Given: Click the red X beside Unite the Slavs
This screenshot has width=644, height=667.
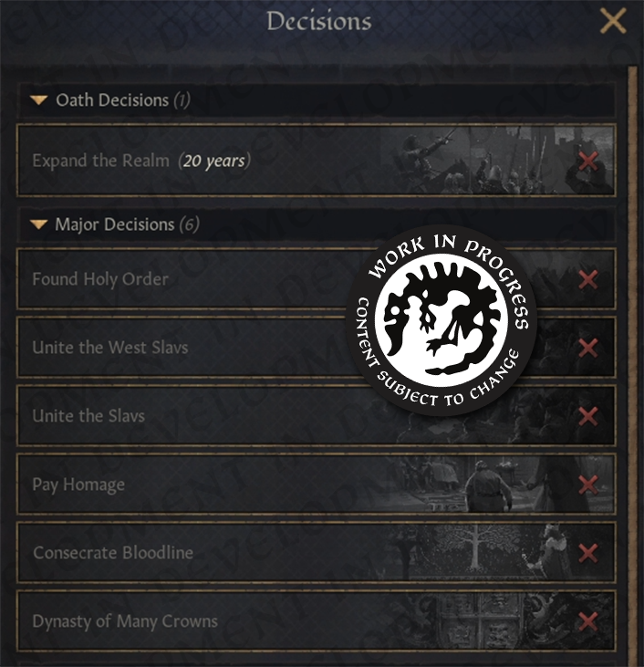Looking at the screenshot, I should tap(588, 416).
